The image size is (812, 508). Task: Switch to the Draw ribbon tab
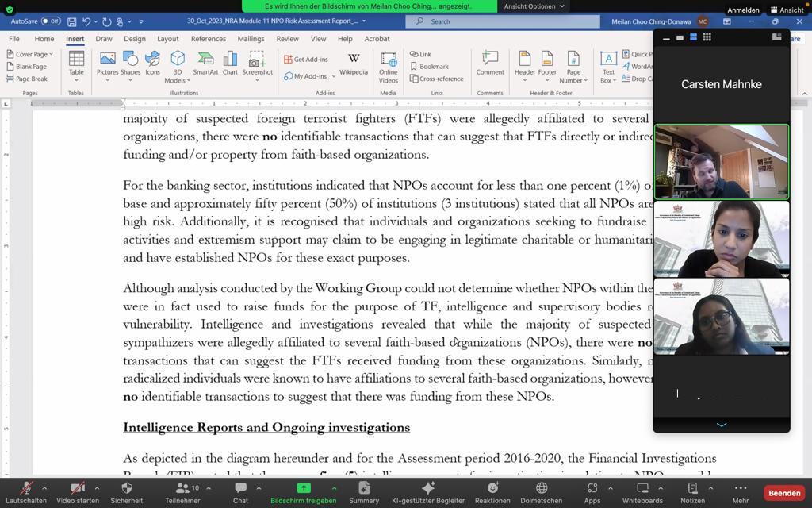(104, 39)
